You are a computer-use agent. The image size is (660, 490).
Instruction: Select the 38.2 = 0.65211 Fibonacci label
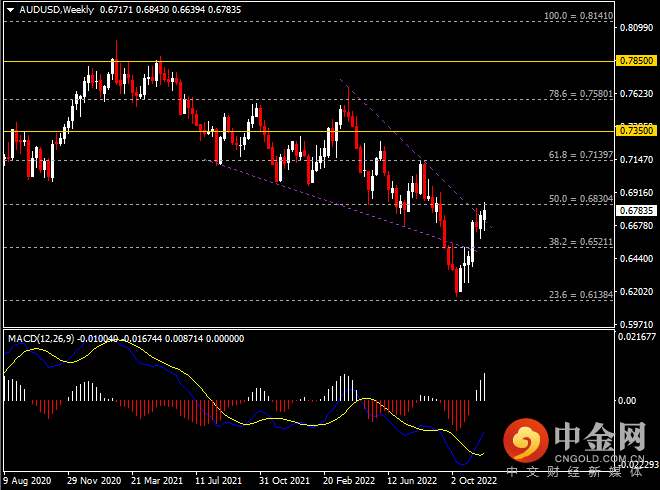(578, 242)
